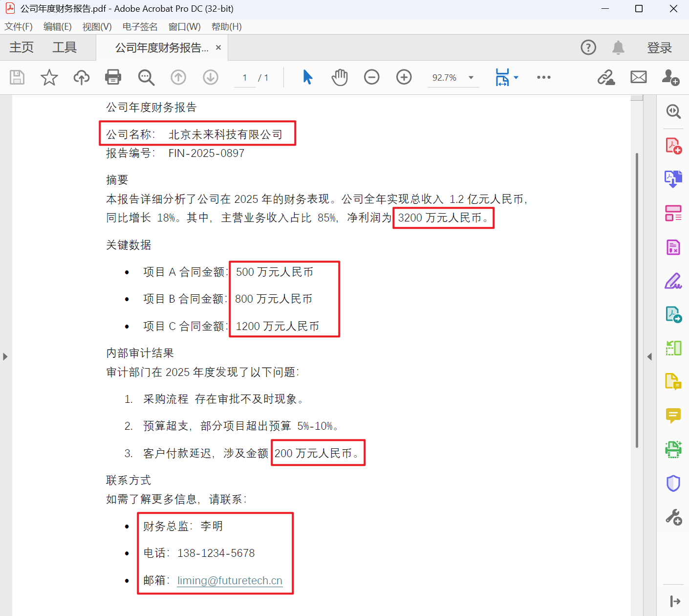Open the liming@futuretech.cn email link

tap(230, 580)
